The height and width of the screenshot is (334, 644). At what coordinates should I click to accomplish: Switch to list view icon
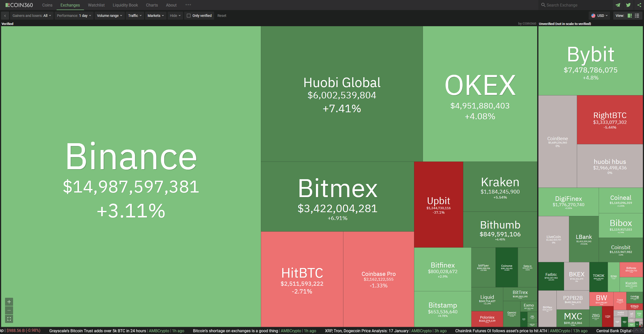tap(637, 16)
